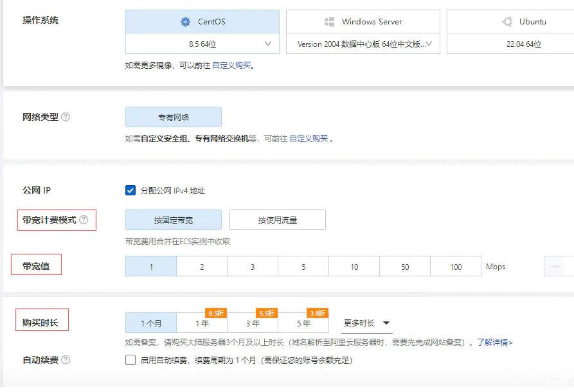Click the bandwidth minus stepper button
Image resolution: width=574 pixels, height=392 pixels.
(555, 267)
